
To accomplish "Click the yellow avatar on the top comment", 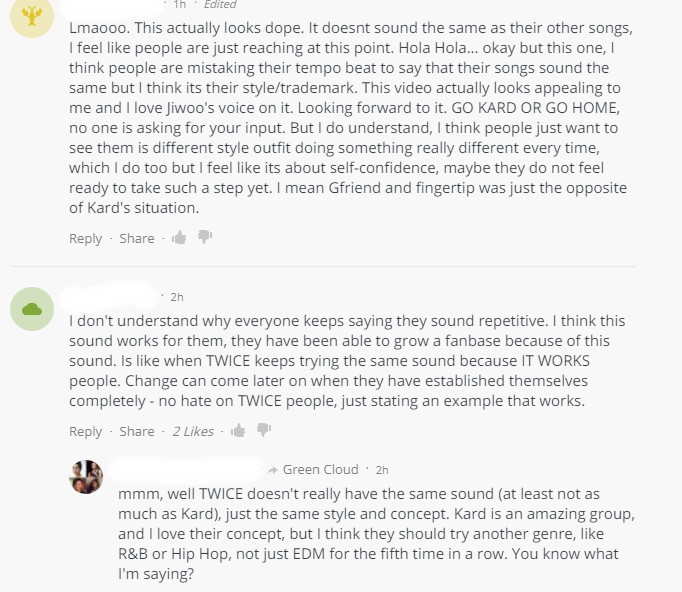I will (x=31, y=14).
